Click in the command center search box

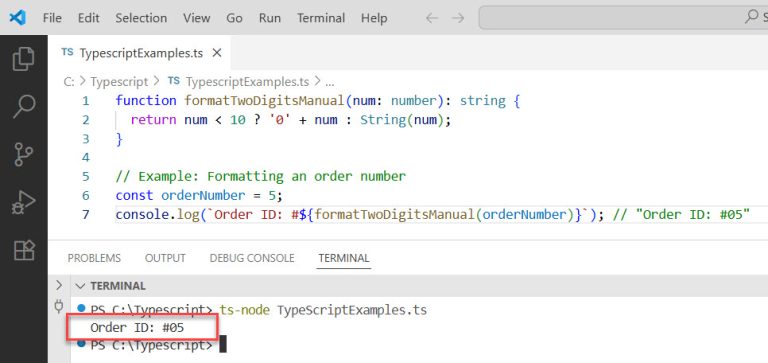pos(623,18)
